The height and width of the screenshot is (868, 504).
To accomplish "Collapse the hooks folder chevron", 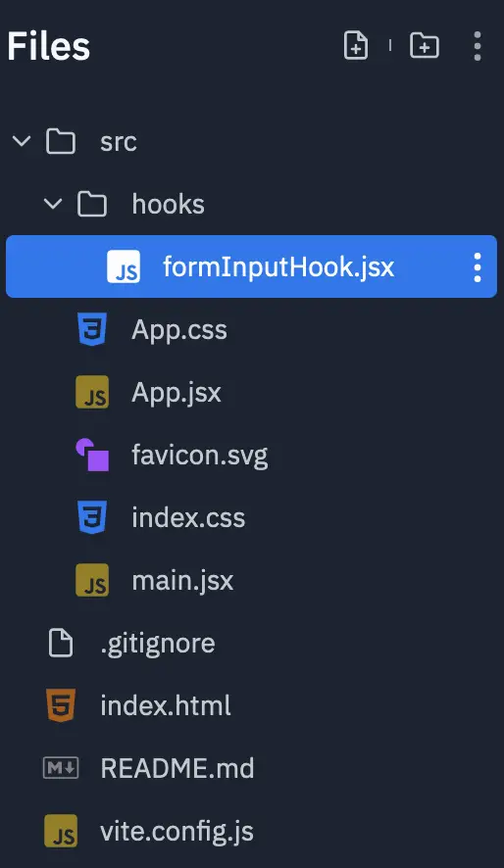I will click(53, 204).
